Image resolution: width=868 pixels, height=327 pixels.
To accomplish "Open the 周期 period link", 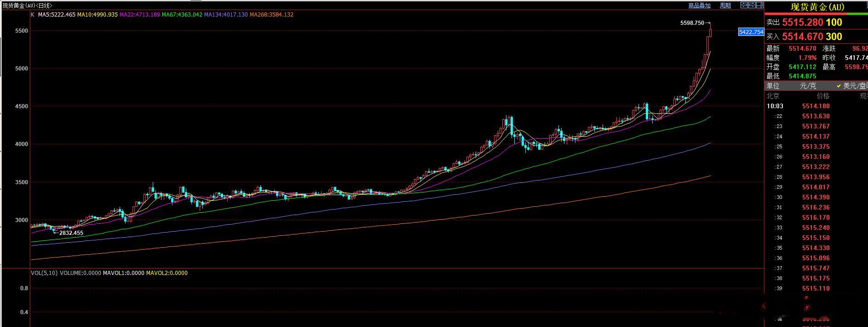I will click(725, 6).
